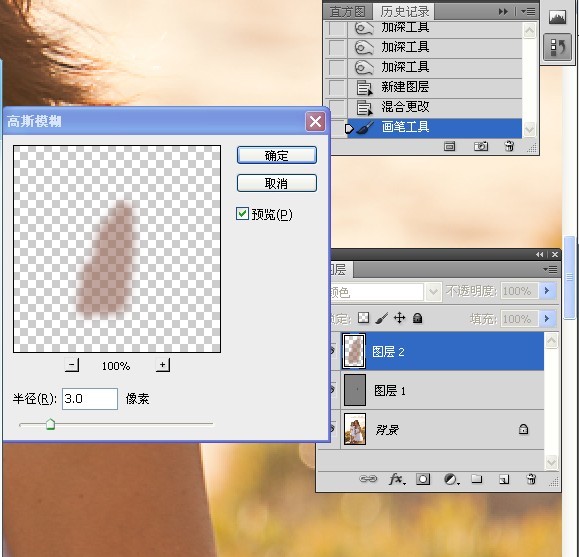
Task: Click the link layers icon
Action: point(368,479)
